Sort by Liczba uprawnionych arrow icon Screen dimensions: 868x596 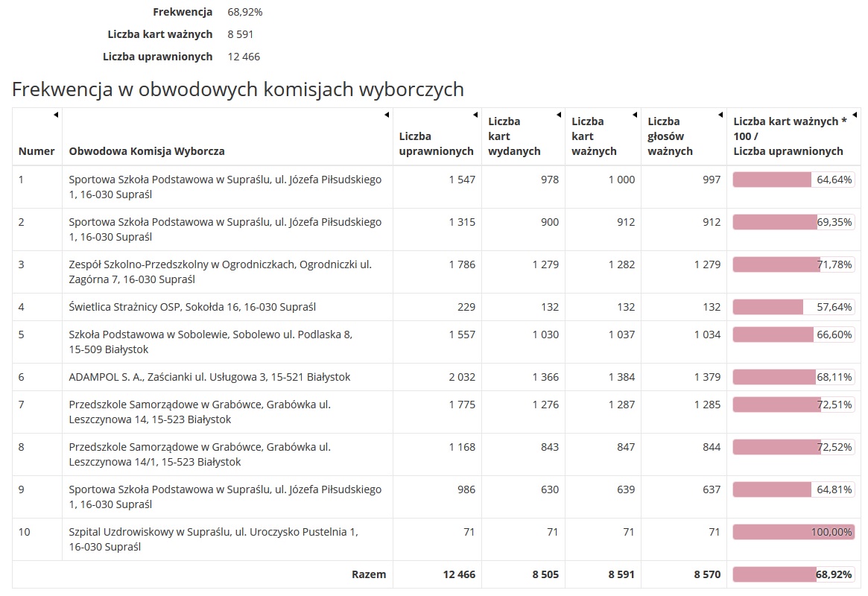point(475,115)
